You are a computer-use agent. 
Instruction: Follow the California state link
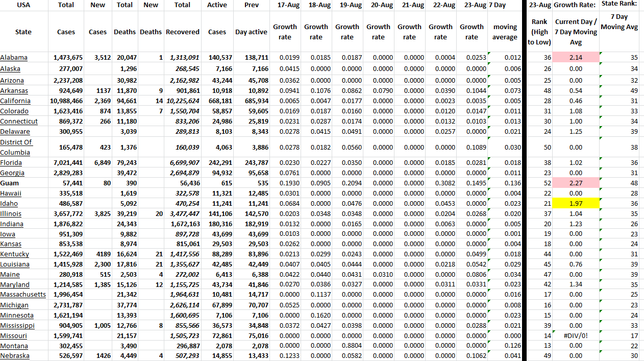(x=15, y=101)
